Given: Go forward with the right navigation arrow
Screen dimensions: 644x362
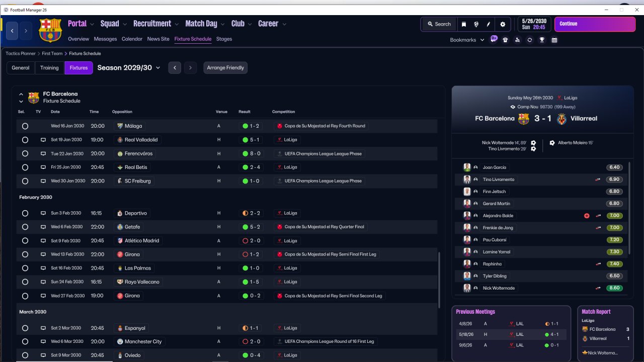Looking at the screenshot, I should coord(26,31).
